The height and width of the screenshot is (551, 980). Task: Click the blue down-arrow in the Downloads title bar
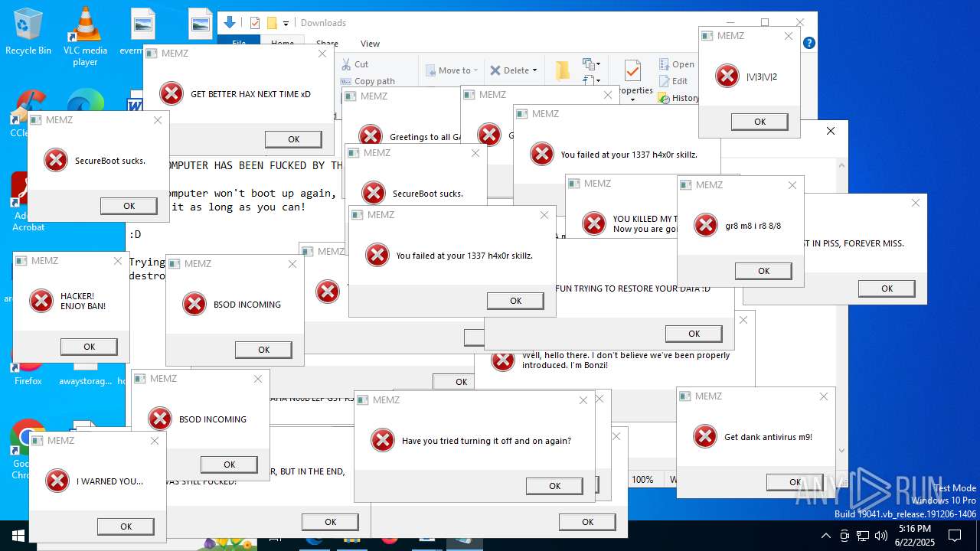229,23
